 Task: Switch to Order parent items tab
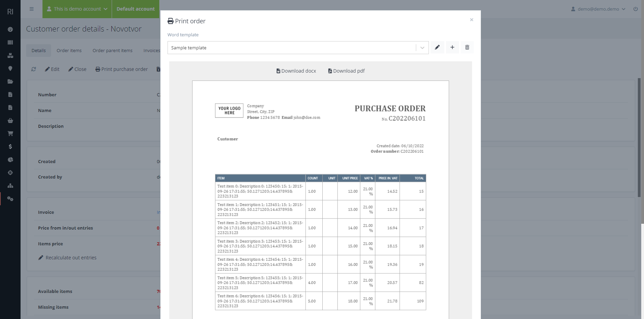click(112, 50)
